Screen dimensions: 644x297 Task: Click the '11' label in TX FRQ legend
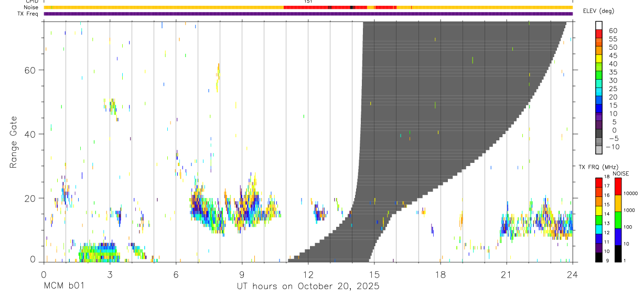coord(606,242)
